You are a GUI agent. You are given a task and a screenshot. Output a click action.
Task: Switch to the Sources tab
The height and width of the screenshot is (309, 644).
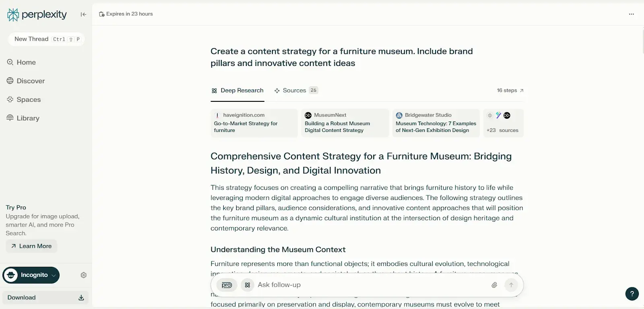tap(296, 91)
